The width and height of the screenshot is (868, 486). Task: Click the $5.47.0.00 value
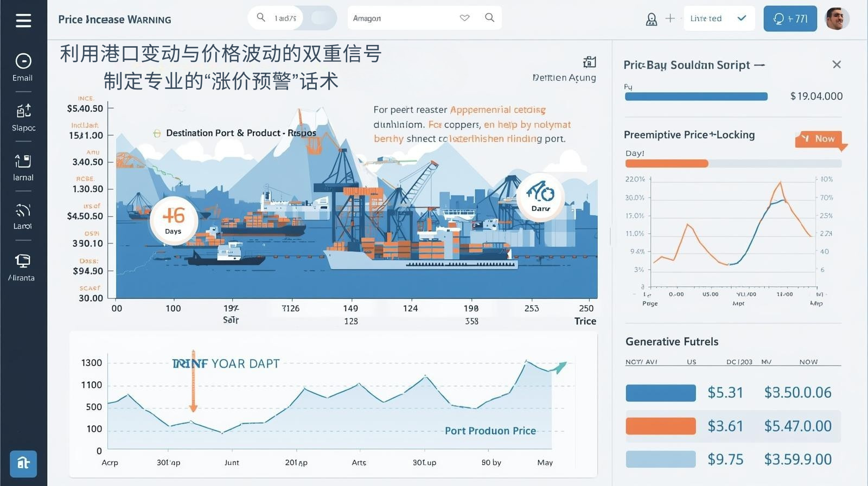797,426
